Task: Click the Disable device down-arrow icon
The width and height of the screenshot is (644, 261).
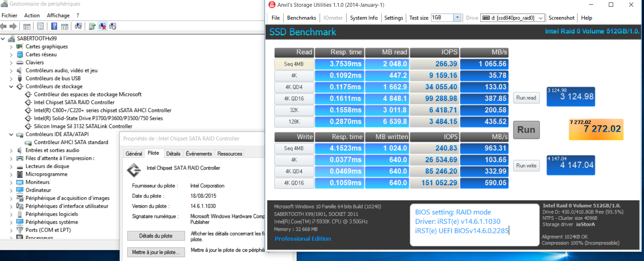Action: (113, 26)
